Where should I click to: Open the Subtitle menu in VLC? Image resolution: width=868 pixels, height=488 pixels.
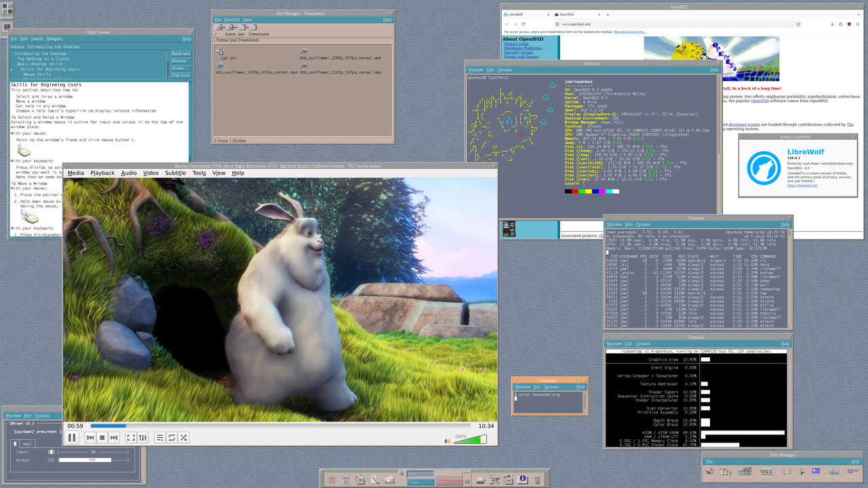176,173
